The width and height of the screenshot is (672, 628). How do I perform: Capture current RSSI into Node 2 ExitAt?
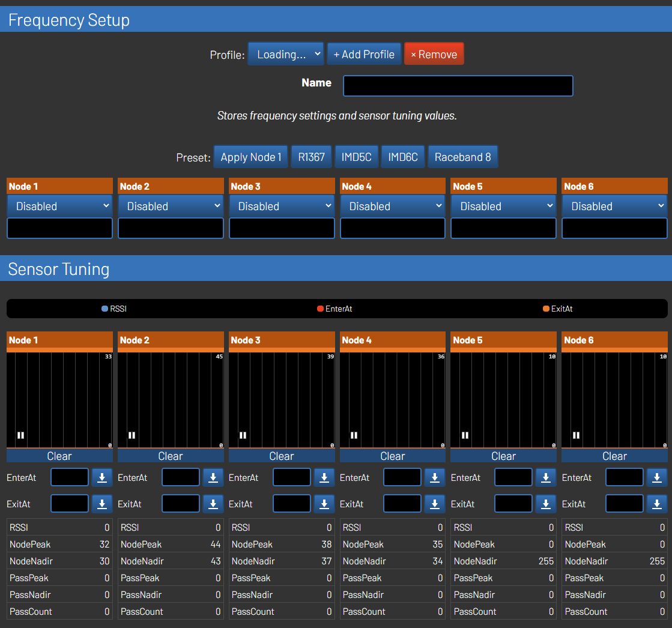[x=213, y=504]
